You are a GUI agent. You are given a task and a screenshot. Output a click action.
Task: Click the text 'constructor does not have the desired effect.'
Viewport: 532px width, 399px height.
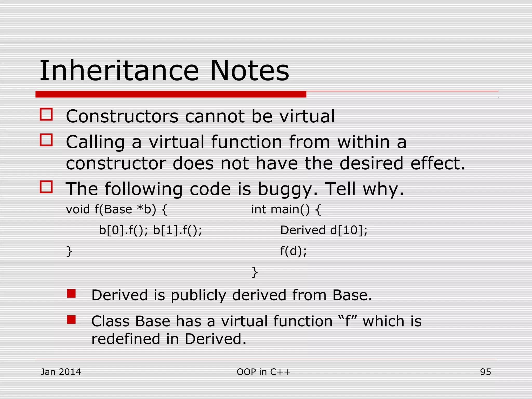[265, 163]
